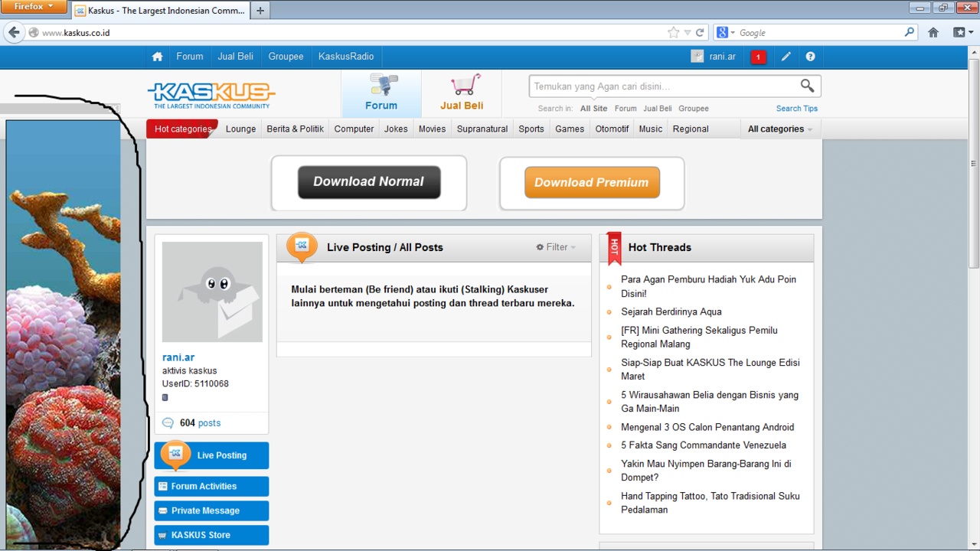Click the Google search bar magnifier
Viewport: 980px width, 551px height.
[910, 32]
